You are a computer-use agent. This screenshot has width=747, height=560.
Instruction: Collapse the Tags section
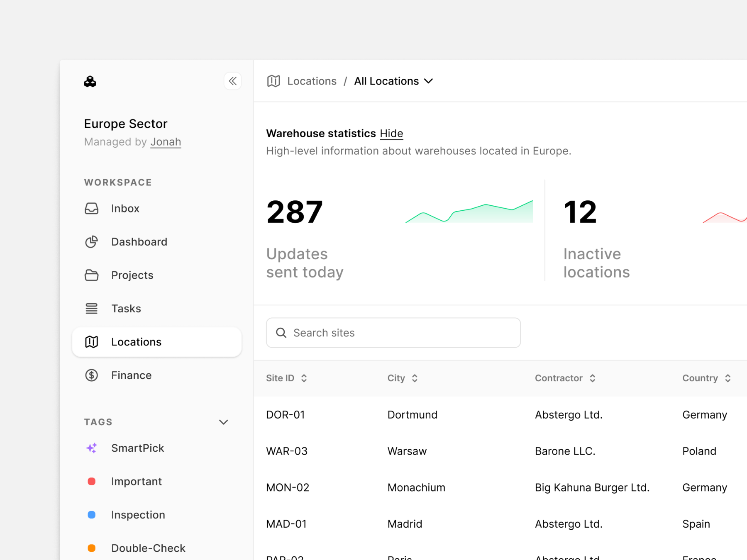click(224, 422)
